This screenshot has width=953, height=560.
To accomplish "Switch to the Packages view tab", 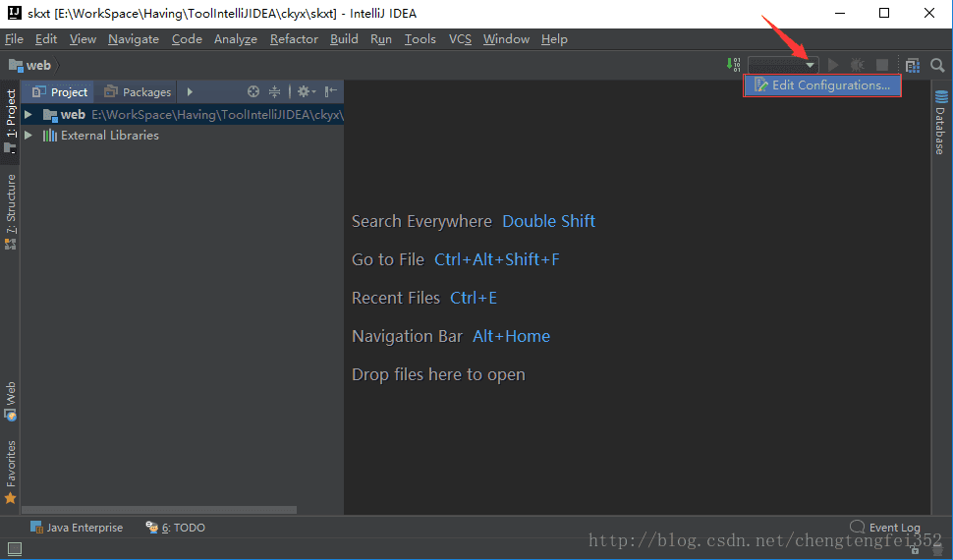I will (138, 91).
